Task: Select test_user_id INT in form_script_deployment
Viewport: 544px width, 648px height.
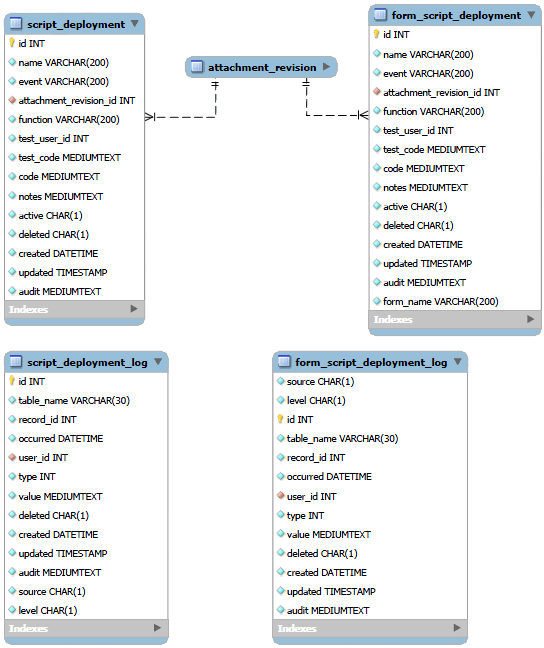Action: pyautogui.click(x=418, y=130)
